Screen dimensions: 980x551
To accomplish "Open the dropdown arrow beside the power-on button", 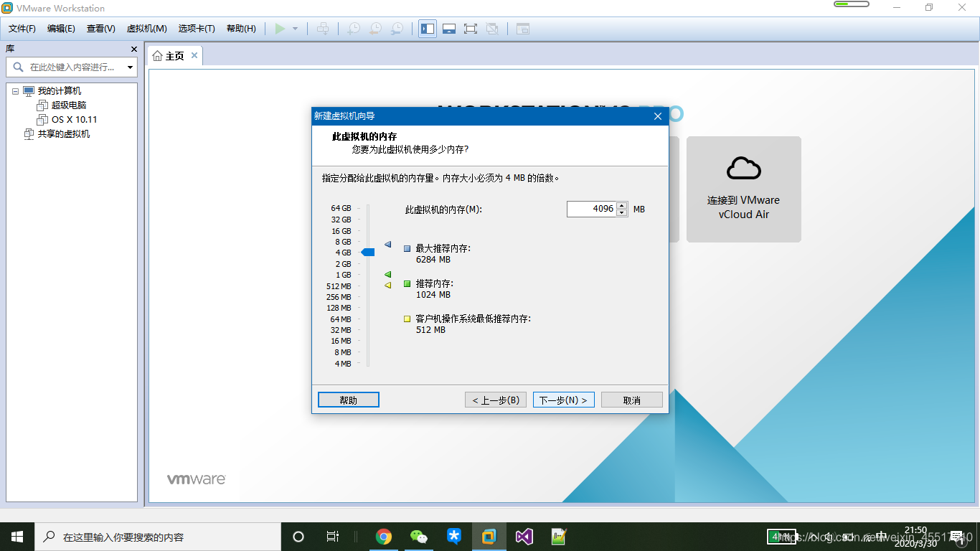I will coord(295,29).
